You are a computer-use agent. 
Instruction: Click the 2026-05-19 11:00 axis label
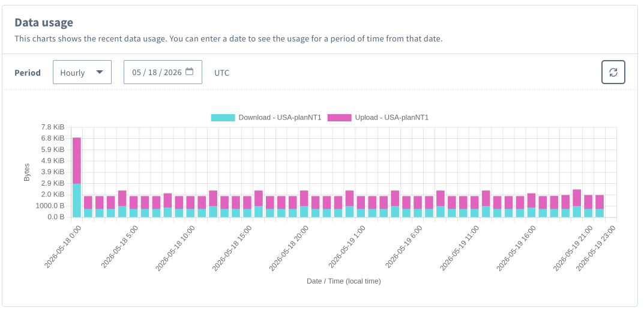[461, 248]
